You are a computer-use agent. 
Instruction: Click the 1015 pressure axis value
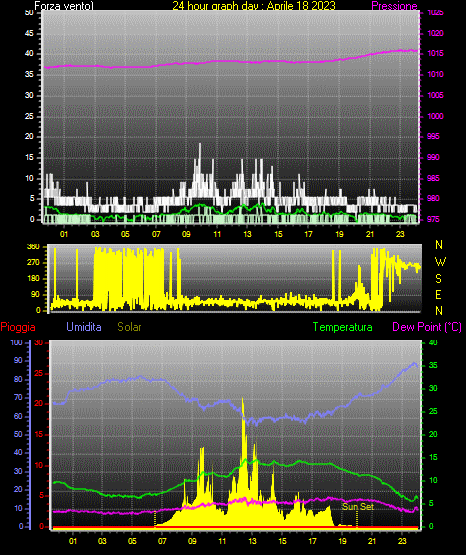tap(435, 54)
